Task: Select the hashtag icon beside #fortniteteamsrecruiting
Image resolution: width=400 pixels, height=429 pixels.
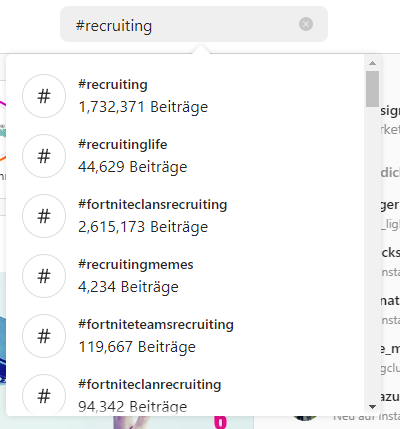Action: point(44,336)
